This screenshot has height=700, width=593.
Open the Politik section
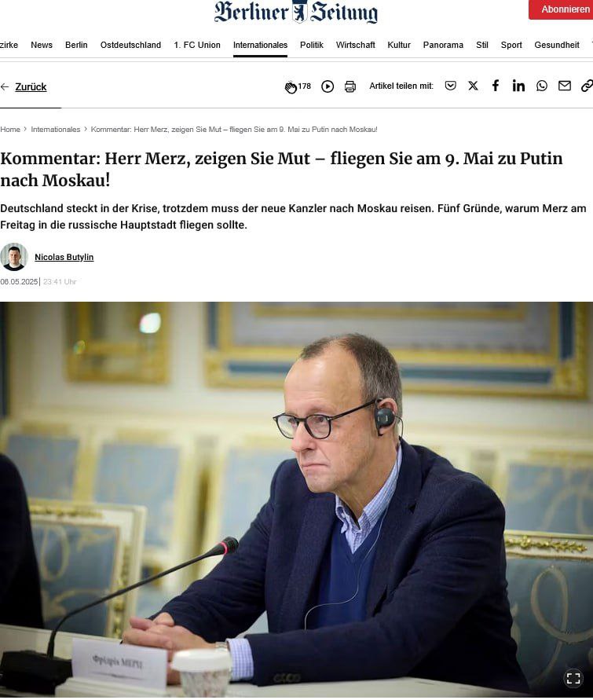tap(312, 45)
